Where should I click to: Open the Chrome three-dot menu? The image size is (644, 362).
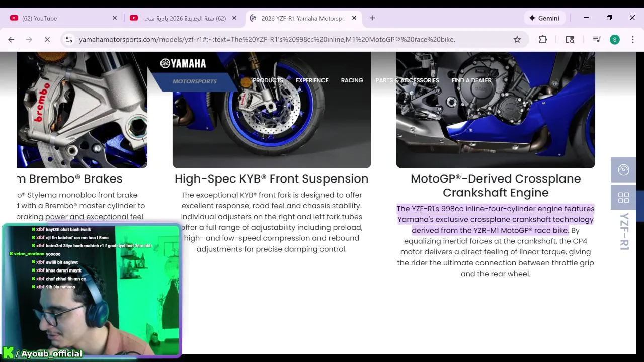[x=633, y=39]
